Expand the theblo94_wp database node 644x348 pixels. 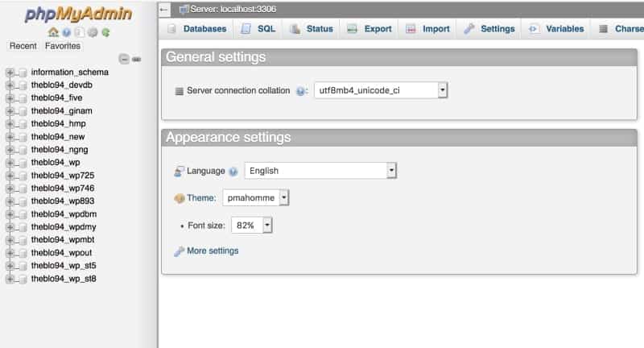(x=10, y=163)
